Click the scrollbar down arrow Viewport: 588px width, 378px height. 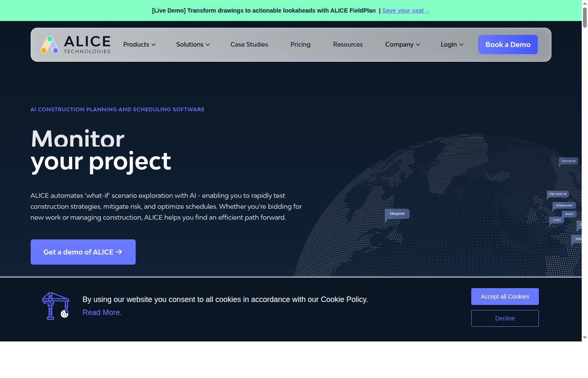point(585,338)
